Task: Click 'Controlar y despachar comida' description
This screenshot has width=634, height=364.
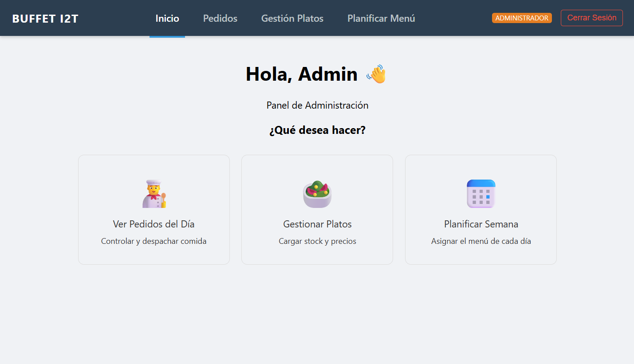Action: click(x=154, y=242)
